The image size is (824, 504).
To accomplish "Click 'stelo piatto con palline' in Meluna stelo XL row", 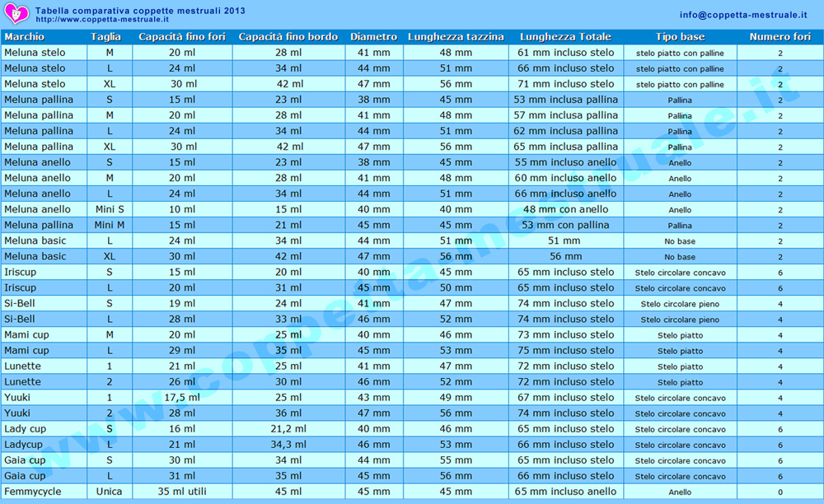I will (x=680, y=85).
